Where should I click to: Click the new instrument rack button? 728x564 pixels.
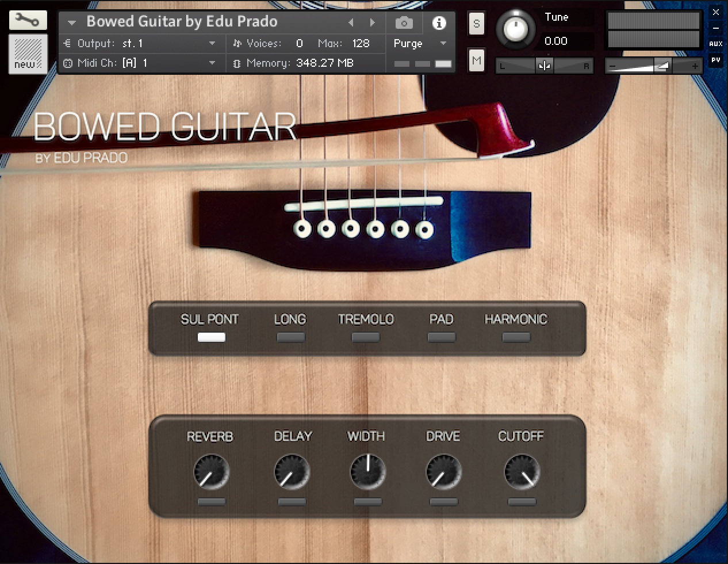point(27,55)
